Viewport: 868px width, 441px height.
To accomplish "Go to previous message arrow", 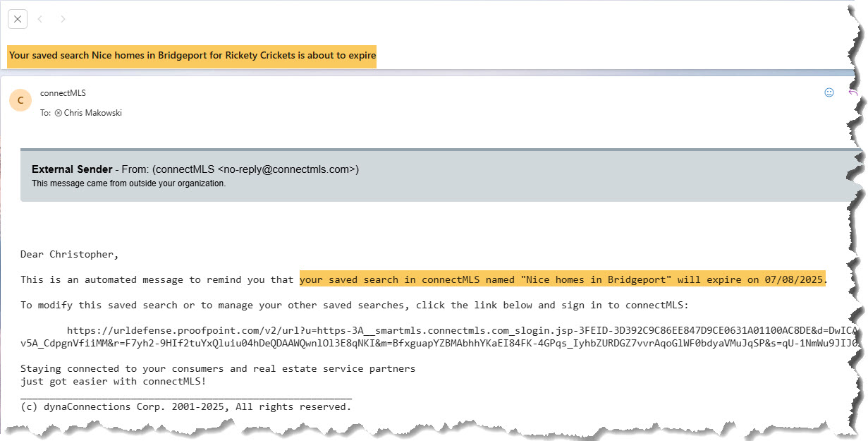I will [x=40, y=19].
